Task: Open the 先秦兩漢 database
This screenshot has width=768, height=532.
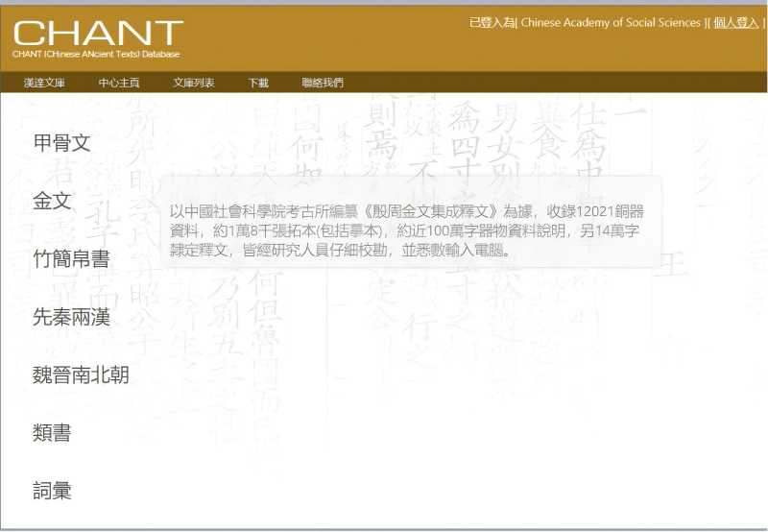Action: (x=71, y=317)
